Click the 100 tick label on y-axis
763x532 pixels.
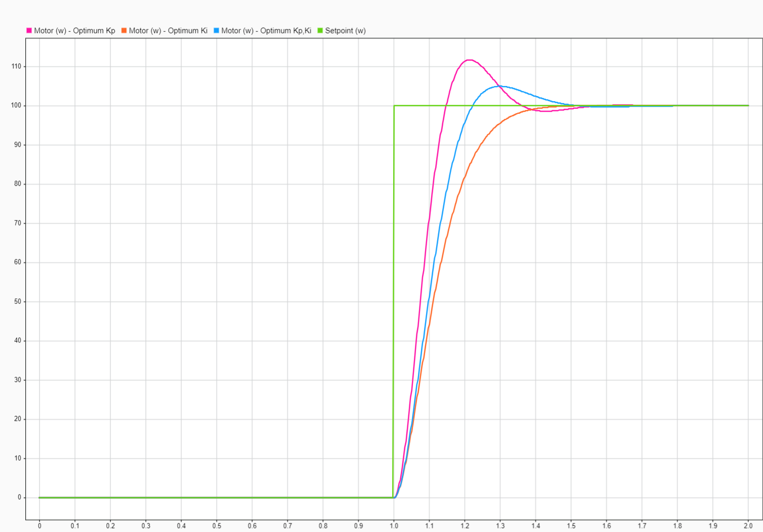(x=16, y=106)
